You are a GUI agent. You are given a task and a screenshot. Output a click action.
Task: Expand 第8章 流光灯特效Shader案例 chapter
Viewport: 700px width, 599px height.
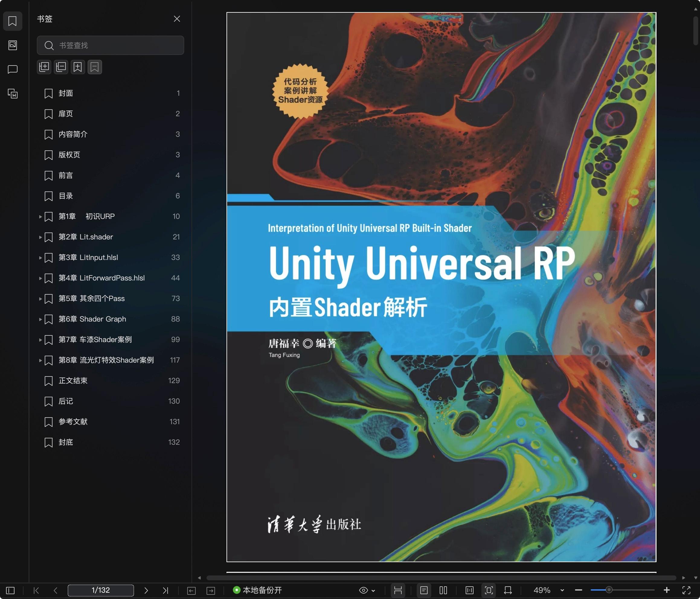point(40,360)
